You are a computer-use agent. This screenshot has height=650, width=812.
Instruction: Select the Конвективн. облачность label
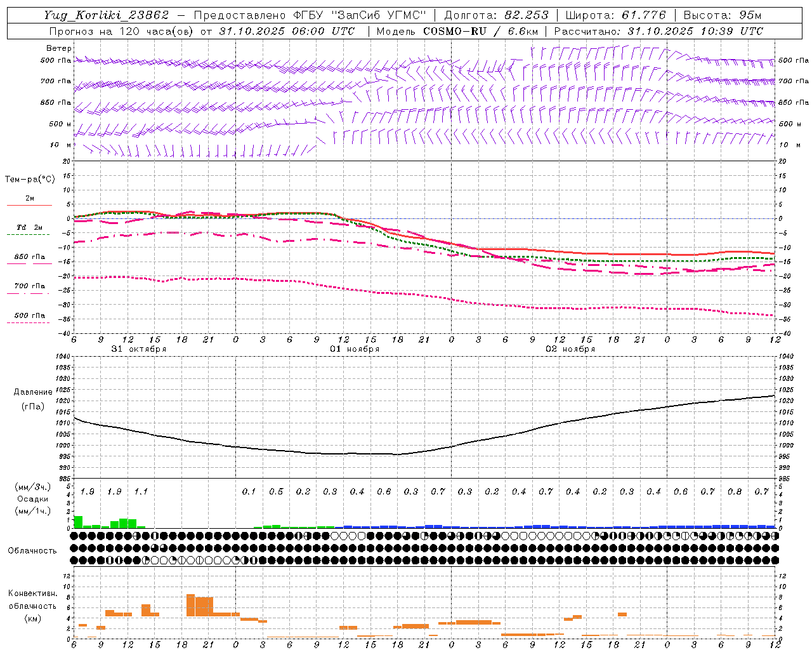pyautogui.click(x=32, y=599)
